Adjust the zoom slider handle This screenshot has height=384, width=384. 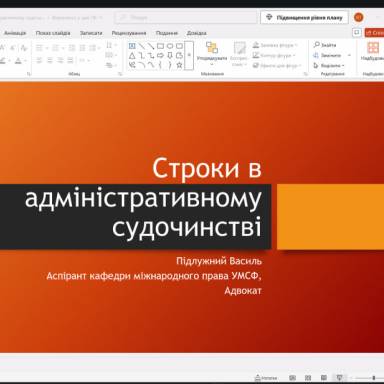(374, 378)
